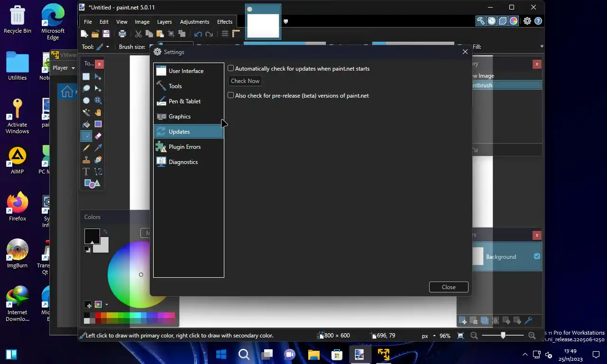Open the View menu
The image size is (607, 364).
pyautogui.click(x=122, y=22)
